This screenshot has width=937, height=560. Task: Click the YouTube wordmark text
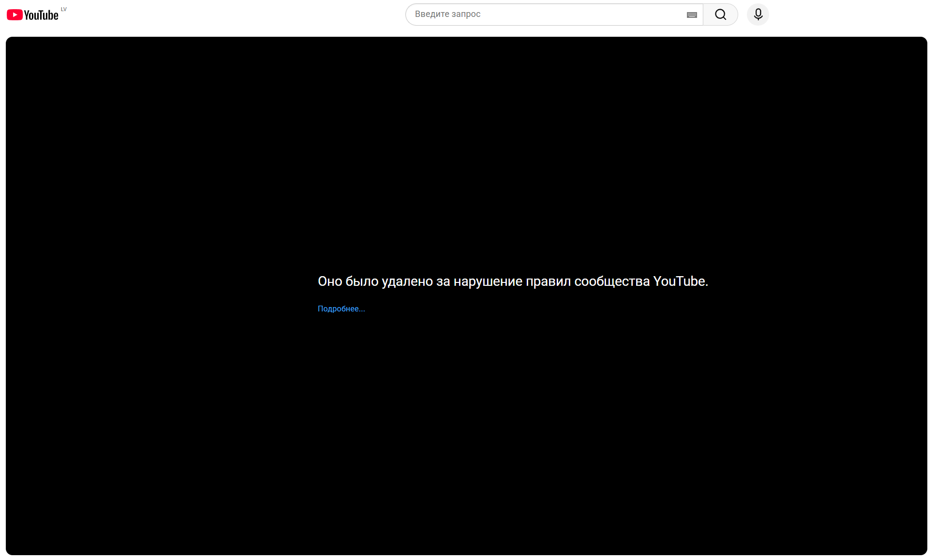[x=41, y=15]
